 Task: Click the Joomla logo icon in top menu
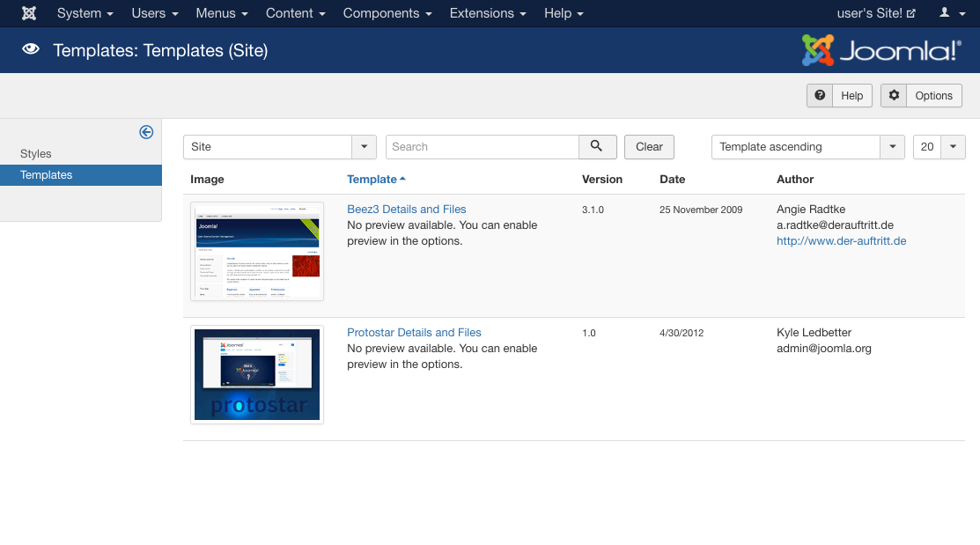click(29, 13)
